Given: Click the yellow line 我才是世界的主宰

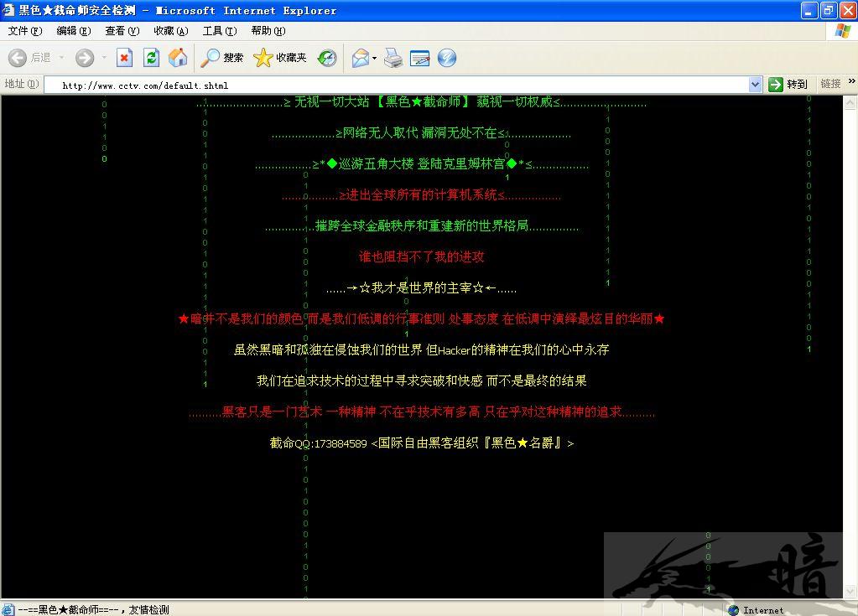Looking at the screenshot, I should click(x=421, y=287).
